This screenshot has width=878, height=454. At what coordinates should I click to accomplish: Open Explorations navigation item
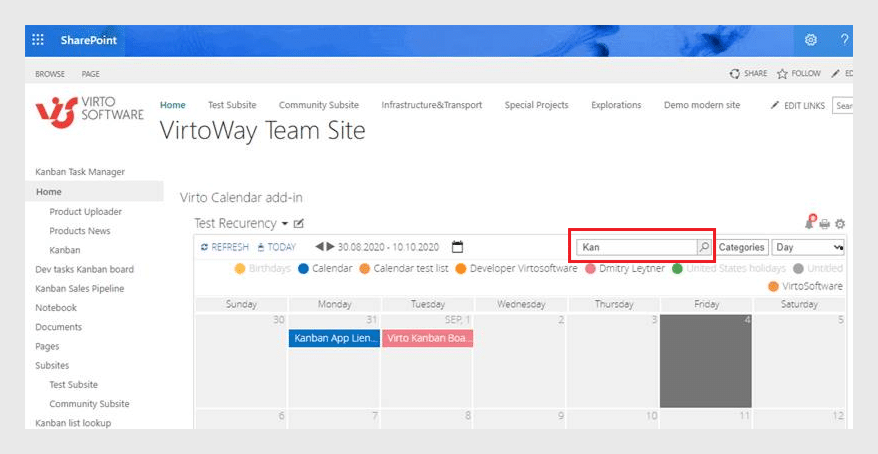click(x=616, y=105)
